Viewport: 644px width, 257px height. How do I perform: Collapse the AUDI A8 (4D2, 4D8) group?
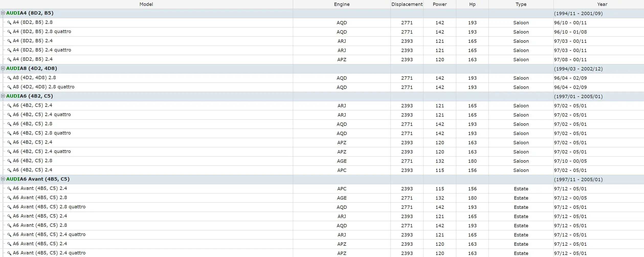coord(3,68)
